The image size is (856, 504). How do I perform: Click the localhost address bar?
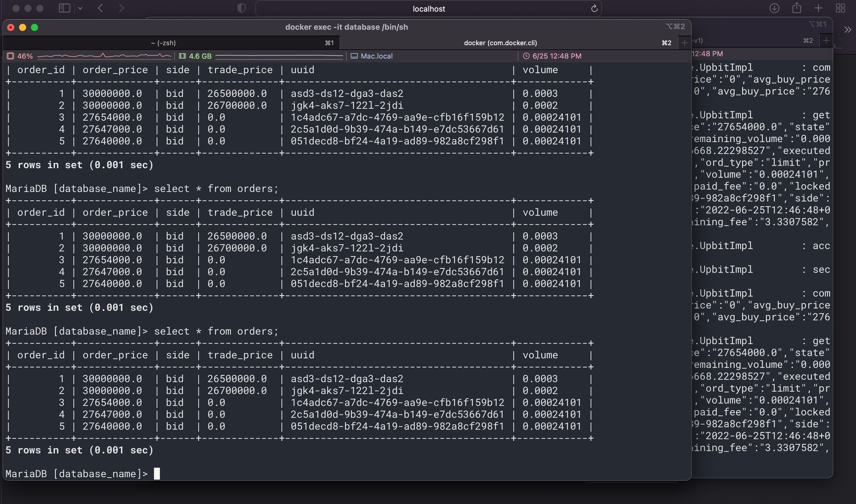point(428,9)
